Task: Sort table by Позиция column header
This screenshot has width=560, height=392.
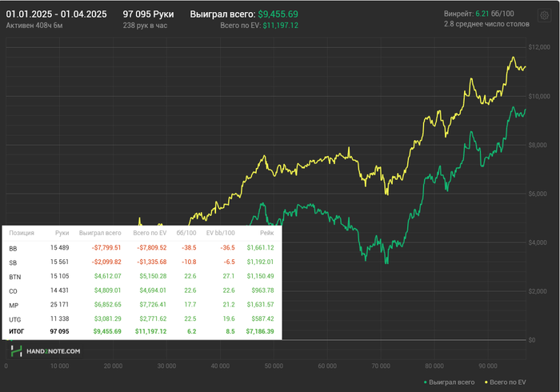Action: (x=21, y=233)
